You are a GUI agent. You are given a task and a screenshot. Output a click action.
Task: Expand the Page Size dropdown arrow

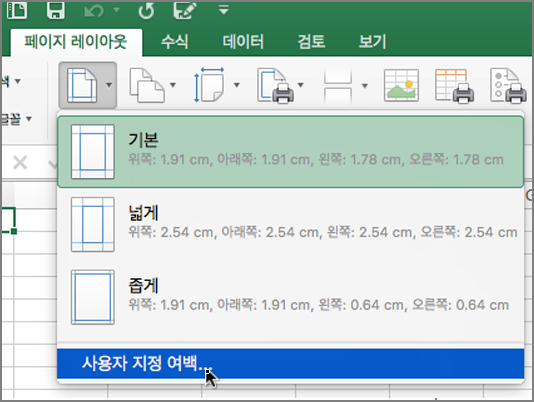pyautogui.click(x=237, y=85)
